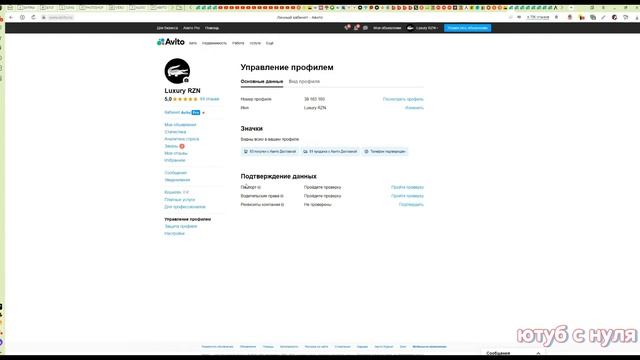
Task: Open Платные услуги in sidebar
Action: (x=180, y=200)
